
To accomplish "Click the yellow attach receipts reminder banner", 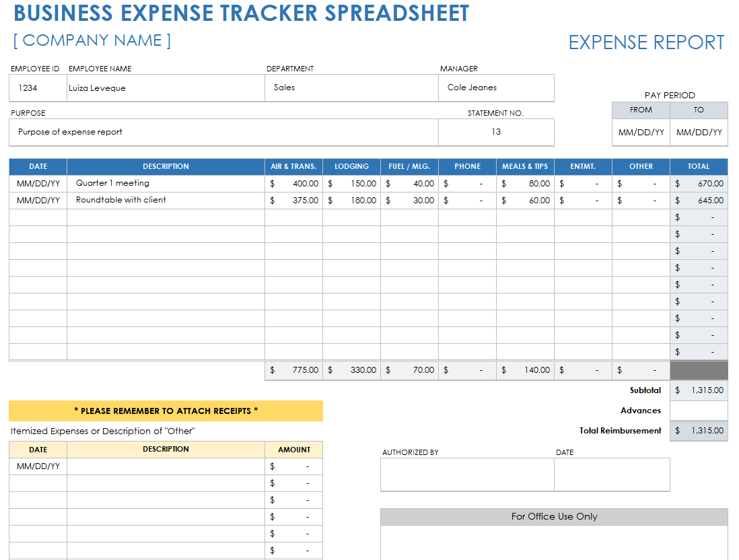I will coord(166,411).
